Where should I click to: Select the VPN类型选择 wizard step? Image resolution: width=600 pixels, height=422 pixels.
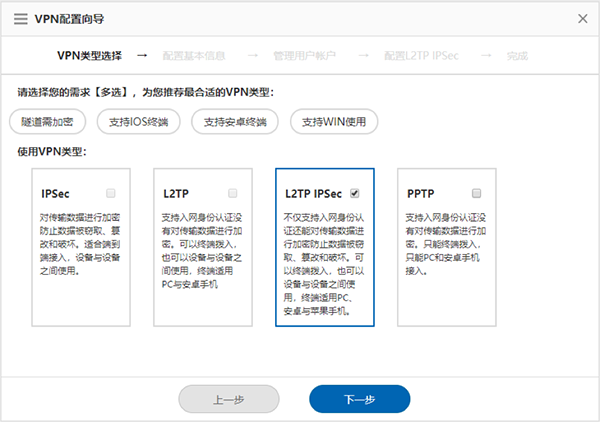coord(88,55)
